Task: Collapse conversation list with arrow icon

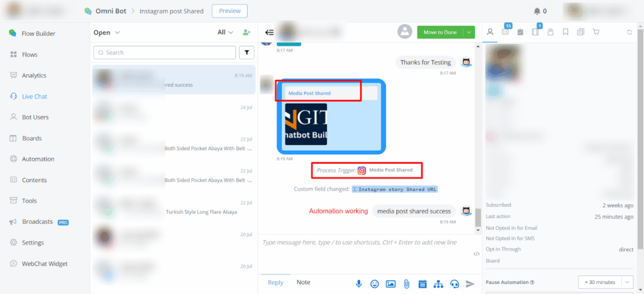Action: 270,33
